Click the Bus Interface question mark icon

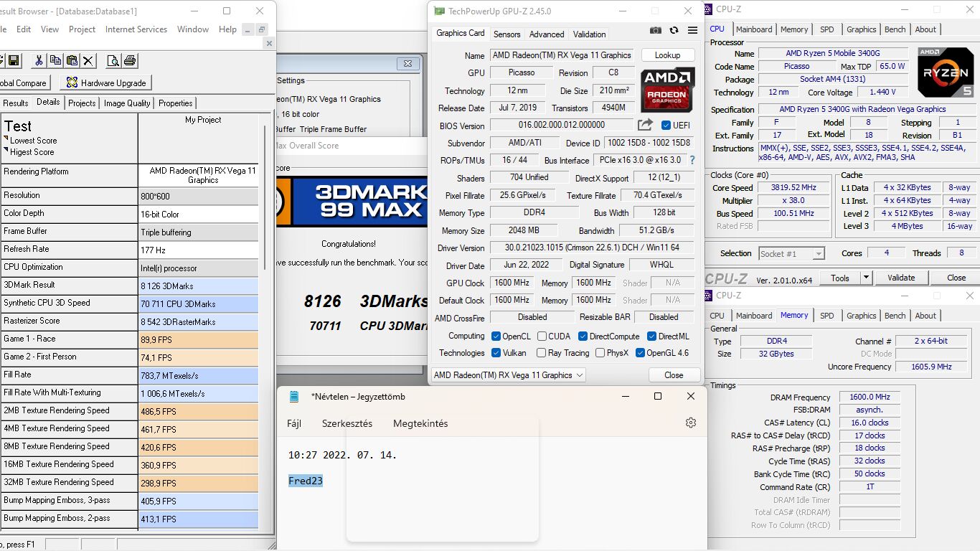coord(692,160)
